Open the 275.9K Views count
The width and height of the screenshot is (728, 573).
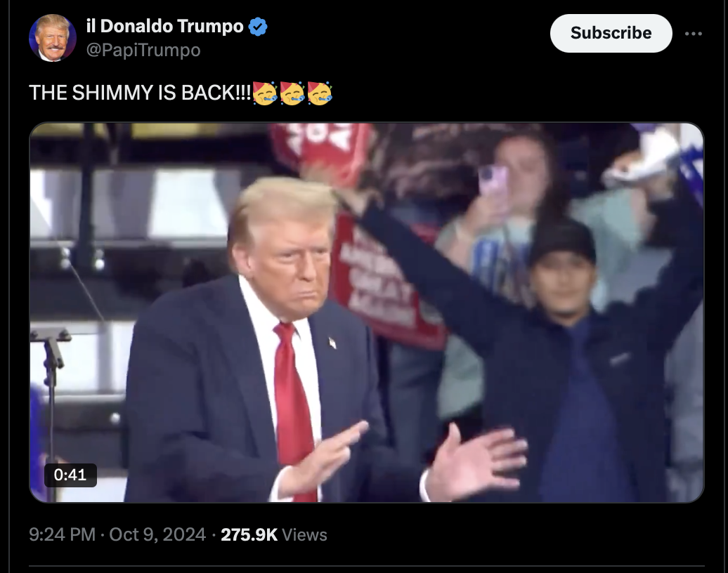(x=274, y=534)
